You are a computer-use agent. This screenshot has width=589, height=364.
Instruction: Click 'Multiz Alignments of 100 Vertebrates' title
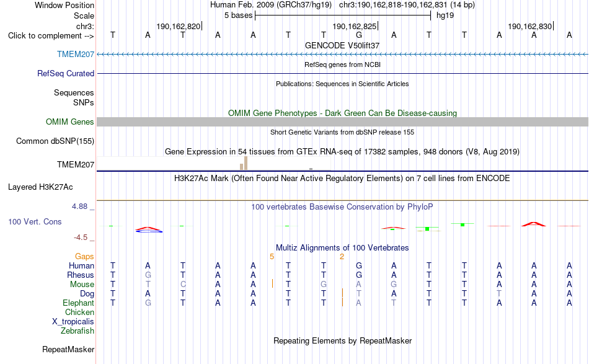point(342,247)
